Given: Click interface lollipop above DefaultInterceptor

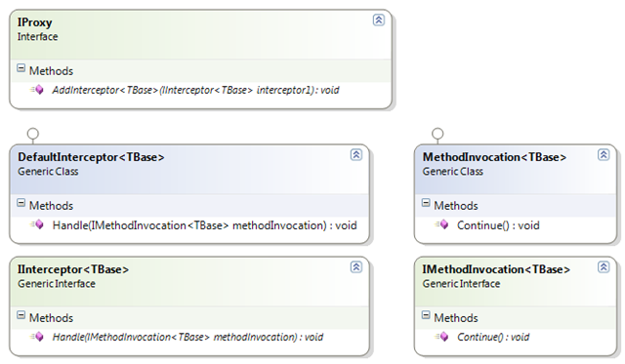Looking at the screenshot, I should [32, 136].
